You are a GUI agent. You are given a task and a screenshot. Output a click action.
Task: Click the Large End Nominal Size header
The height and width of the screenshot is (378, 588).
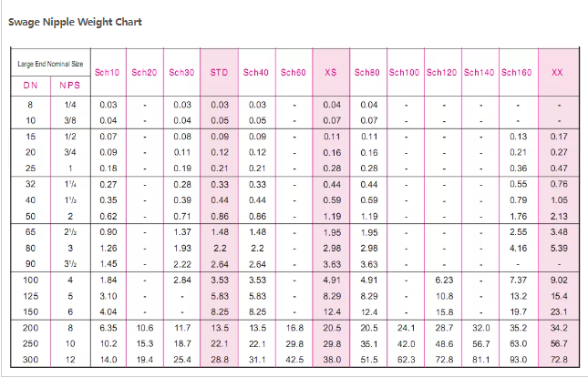pyautogui.click(x=50, y=64)
